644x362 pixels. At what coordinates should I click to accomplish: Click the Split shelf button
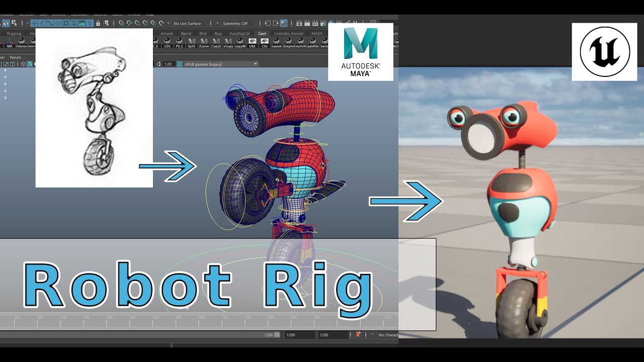coord(192,43)
